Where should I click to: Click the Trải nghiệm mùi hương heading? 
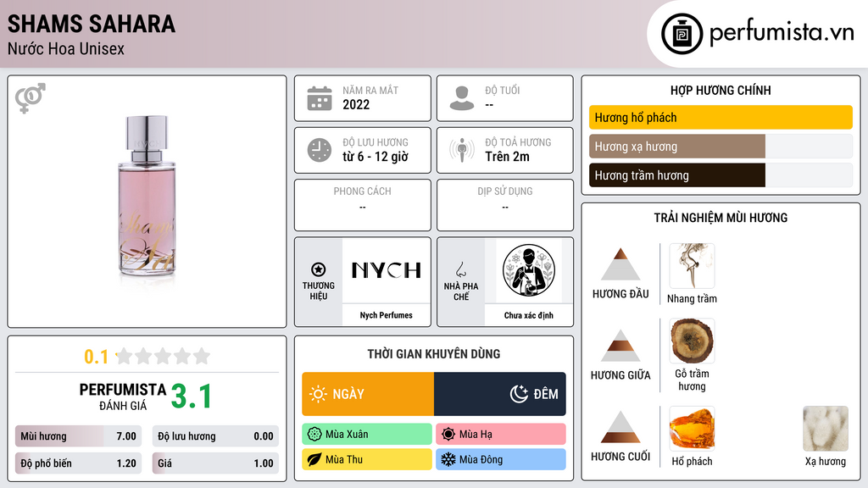coord(721,218)
